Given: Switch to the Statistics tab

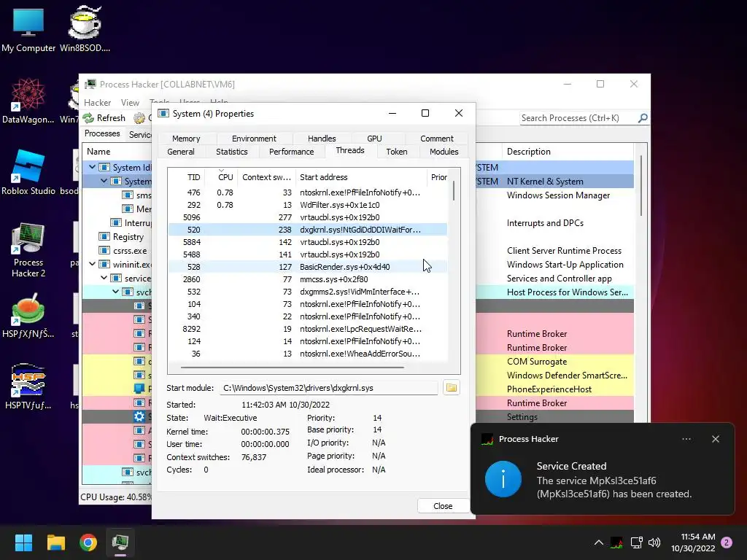Looking at the screenshot, I should point(231,152).
